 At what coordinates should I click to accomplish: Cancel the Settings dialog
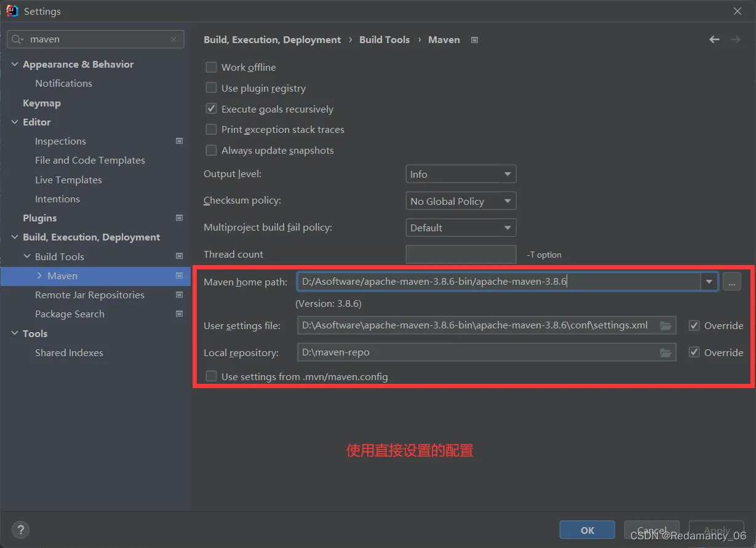[652, 530]
